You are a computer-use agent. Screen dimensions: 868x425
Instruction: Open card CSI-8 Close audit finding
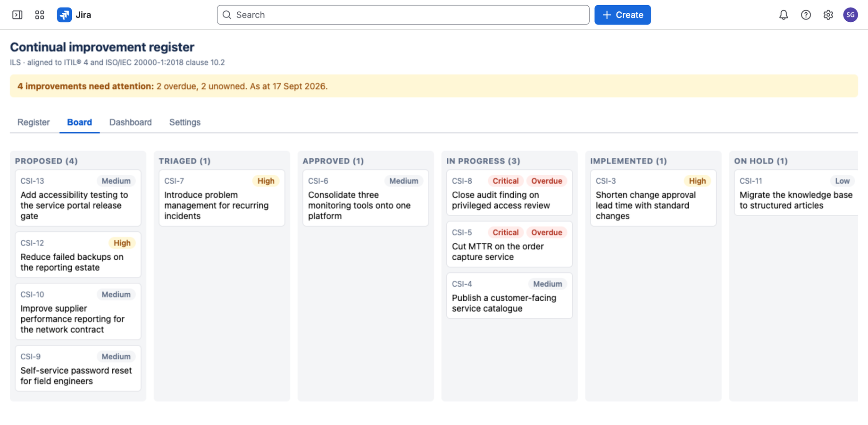pyautogui.click(x=509, y=193)
